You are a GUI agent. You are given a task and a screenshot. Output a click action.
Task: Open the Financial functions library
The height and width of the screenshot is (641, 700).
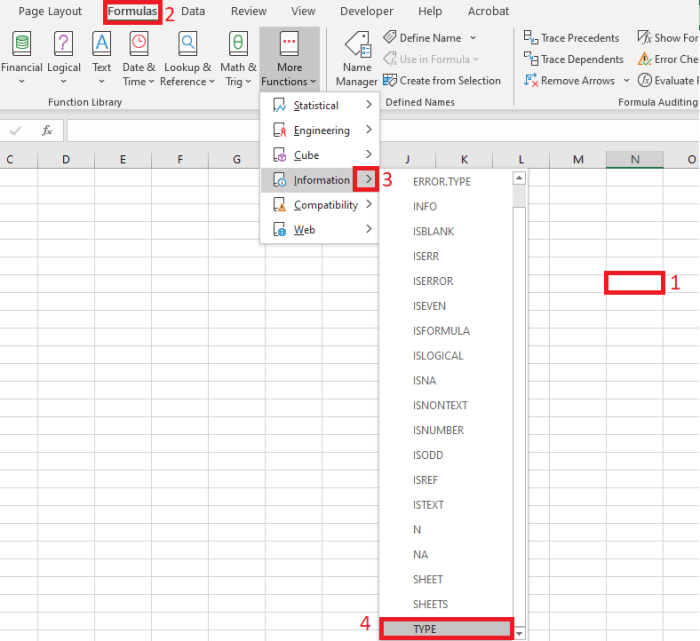tap(21, 57)
